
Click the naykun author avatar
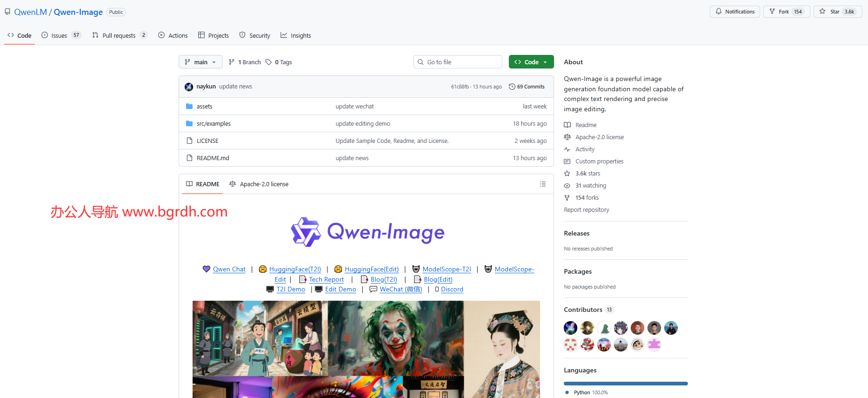tap(189, 87)
